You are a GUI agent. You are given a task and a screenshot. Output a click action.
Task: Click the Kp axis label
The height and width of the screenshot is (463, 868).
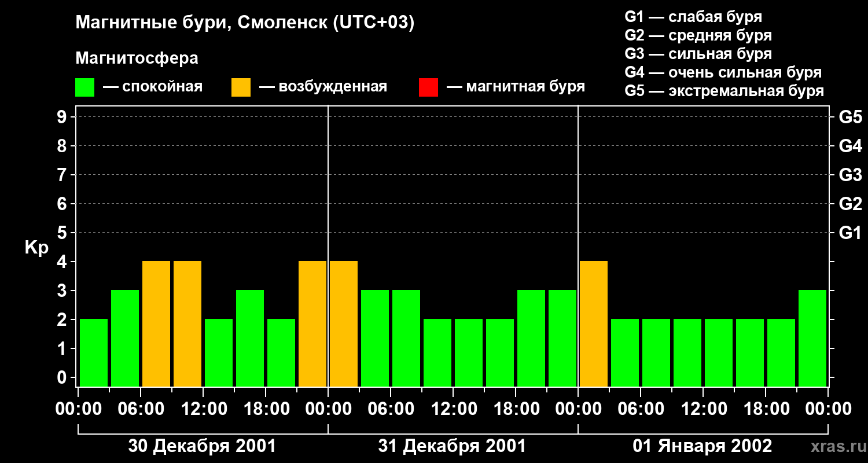[36, 248]
